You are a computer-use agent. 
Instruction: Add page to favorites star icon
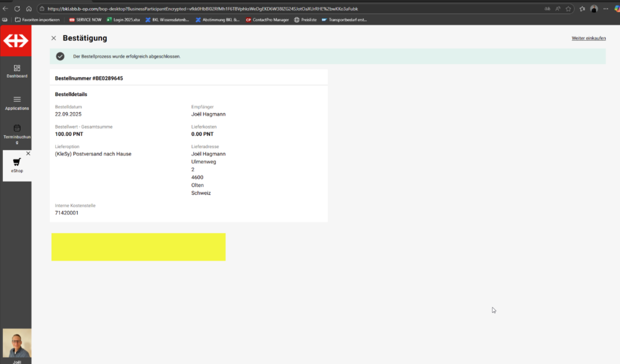pos(568,9)
